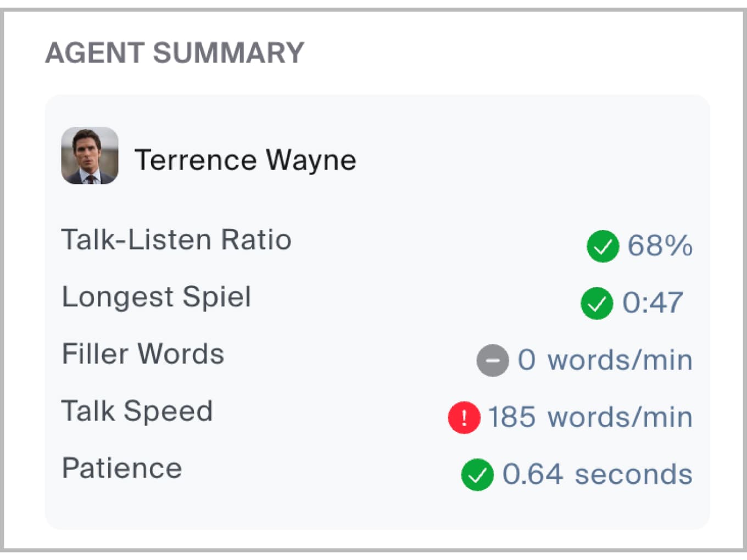The width and height of the screenshot is (747, 560).
Task: Select the Longest Spiel label
Action: pyautogui.click(x=157, y=297)
